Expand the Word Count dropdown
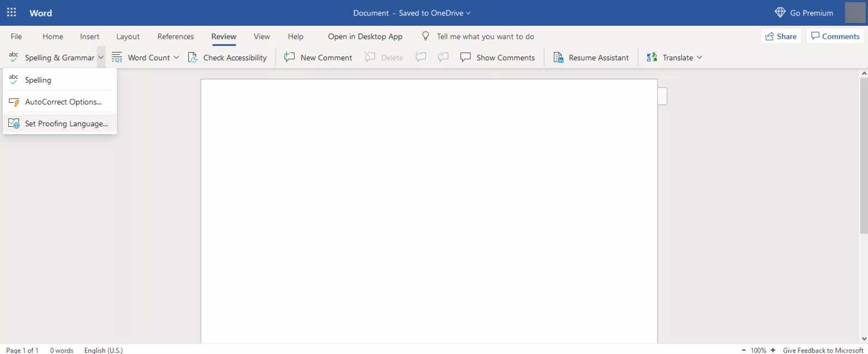The height and width of the screenshot is (354, 868). pyautogui.click(x=176, y=57)
